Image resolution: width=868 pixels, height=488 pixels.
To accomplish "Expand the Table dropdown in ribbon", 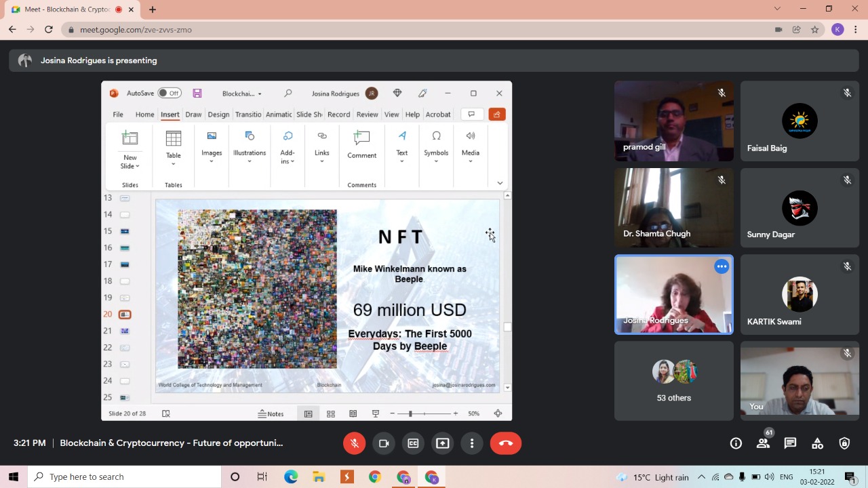I will click(174, 163).
